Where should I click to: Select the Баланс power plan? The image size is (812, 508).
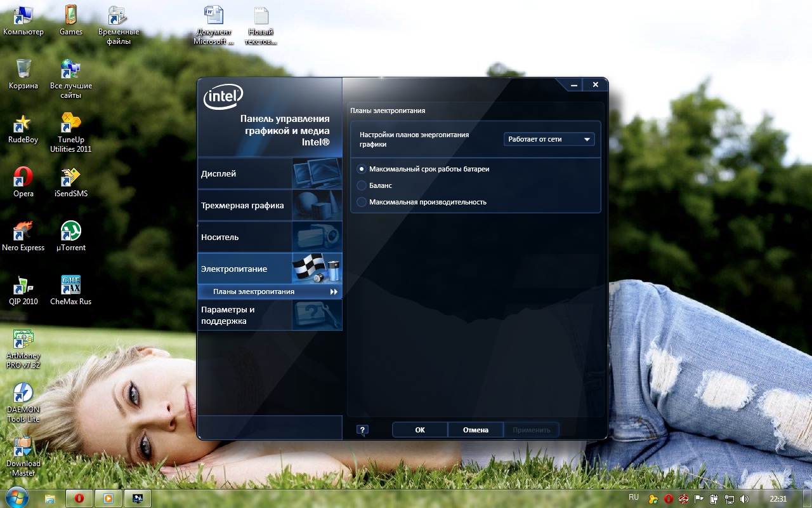pyautogui.click(x=362, y=185)
